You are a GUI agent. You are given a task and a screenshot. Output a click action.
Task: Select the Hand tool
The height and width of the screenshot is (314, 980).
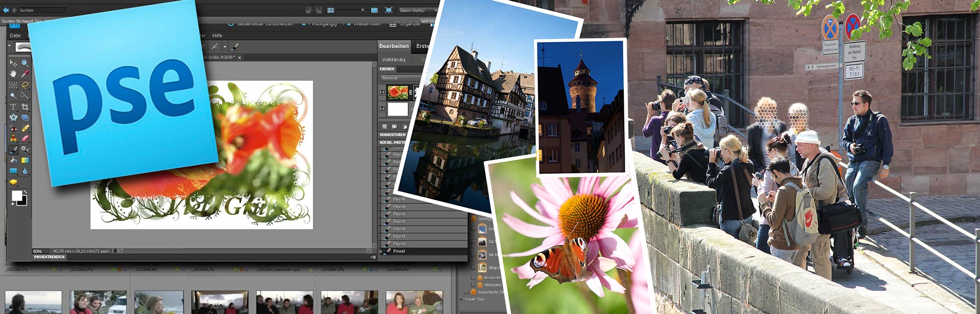pyautogui.click(x=13, y=74)
